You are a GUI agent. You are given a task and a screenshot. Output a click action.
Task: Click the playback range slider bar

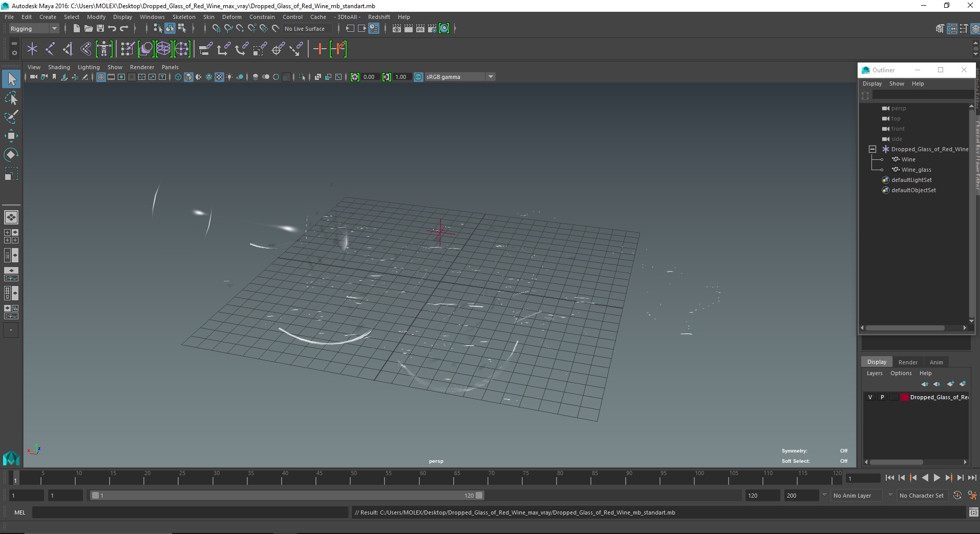[287, 496]
